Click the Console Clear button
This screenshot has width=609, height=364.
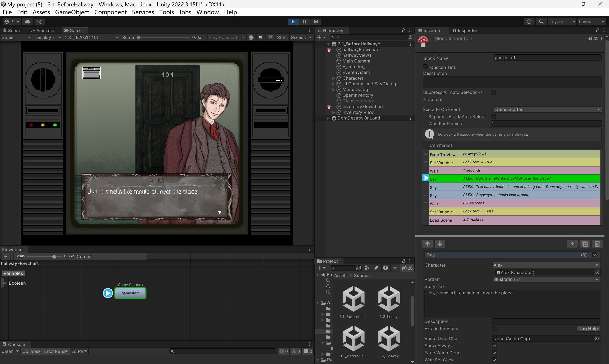point(7,351)
